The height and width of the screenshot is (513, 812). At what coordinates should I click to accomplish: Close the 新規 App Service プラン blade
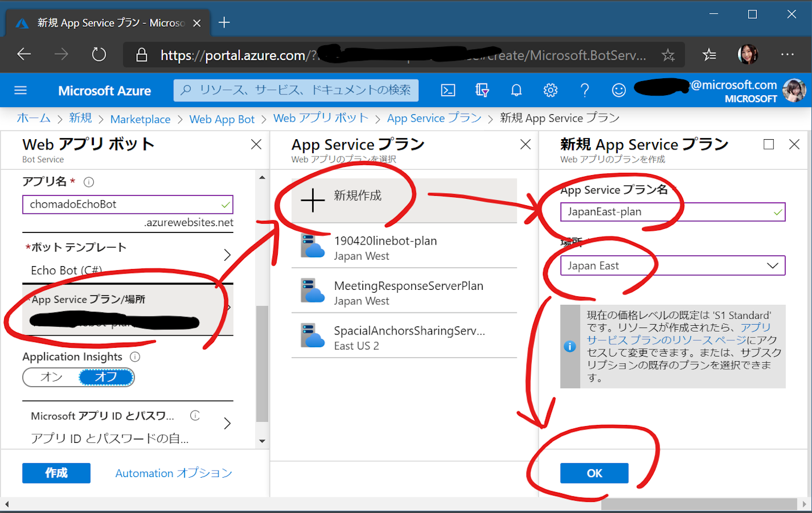pyautogui.click(x=795, y=144)
